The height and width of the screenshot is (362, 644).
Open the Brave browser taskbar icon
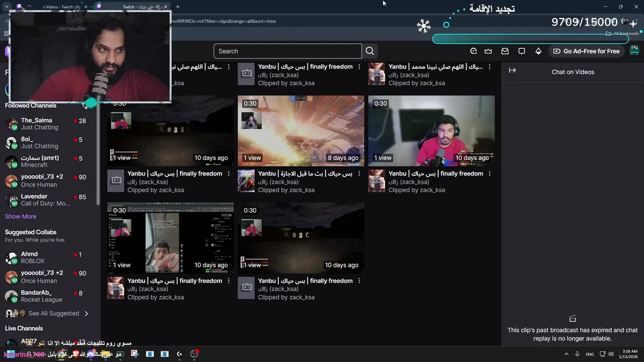point(76,354)
